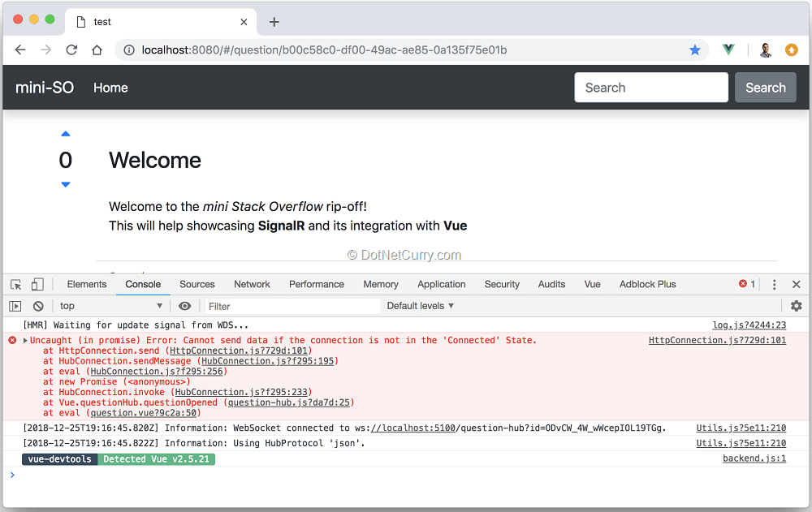Switch to the Elements tab
This screenshot has height=512, width=812.
[x=87, y=284]
